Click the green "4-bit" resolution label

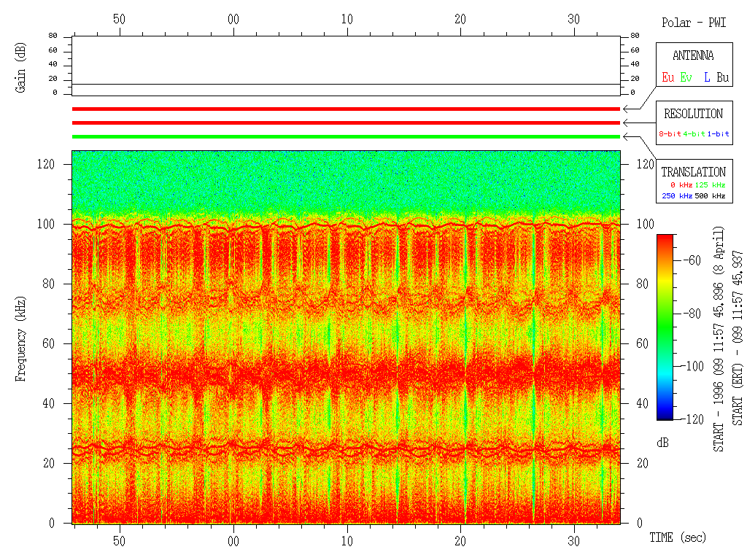[x=694, y=134]
